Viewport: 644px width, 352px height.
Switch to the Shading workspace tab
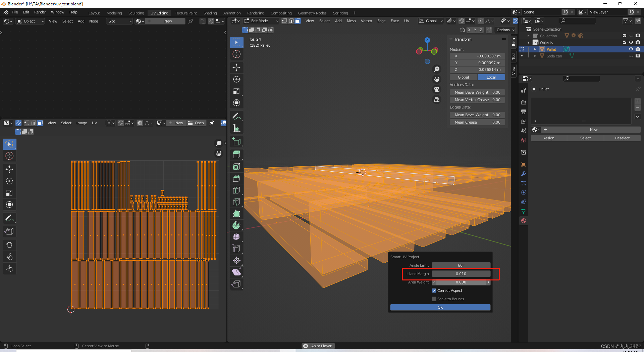[x=210, y=13]
